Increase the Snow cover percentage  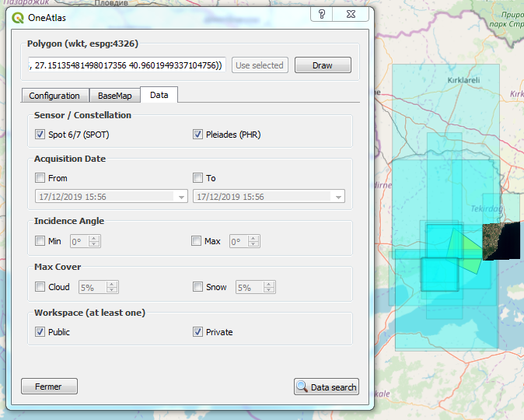(269, 284)
